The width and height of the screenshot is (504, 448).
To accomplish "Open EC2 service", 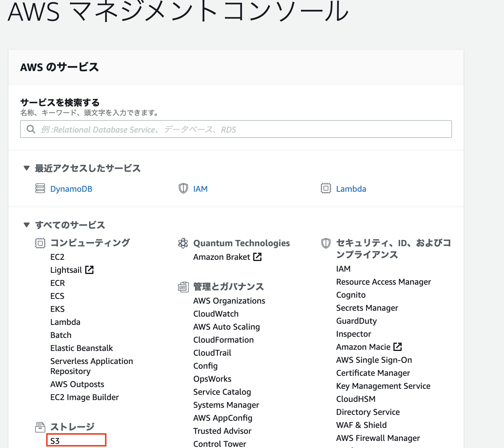I will 57,257.
